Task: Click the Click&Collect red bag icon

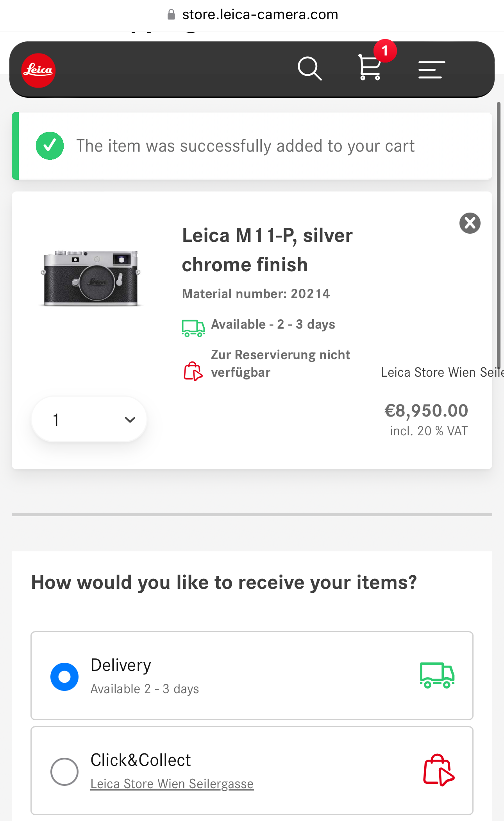Action: [x=439, y=770]
